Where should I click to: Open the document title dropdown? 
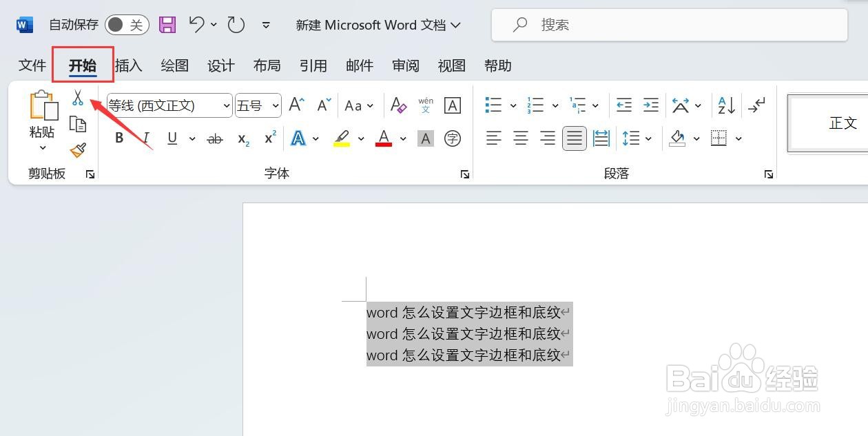[455, 25]
